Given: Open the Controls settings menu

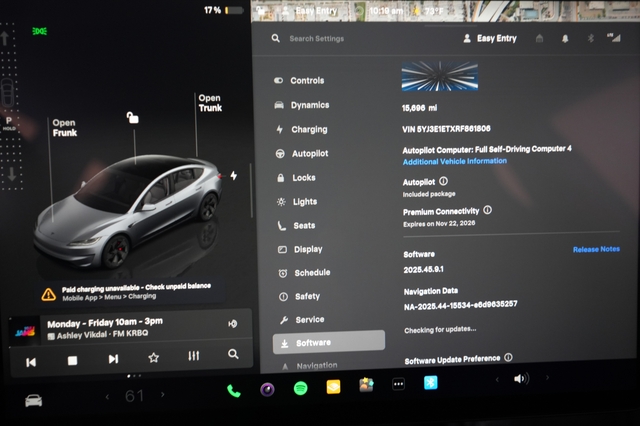Looking at the screenshot, I should [x=300, y=80].
